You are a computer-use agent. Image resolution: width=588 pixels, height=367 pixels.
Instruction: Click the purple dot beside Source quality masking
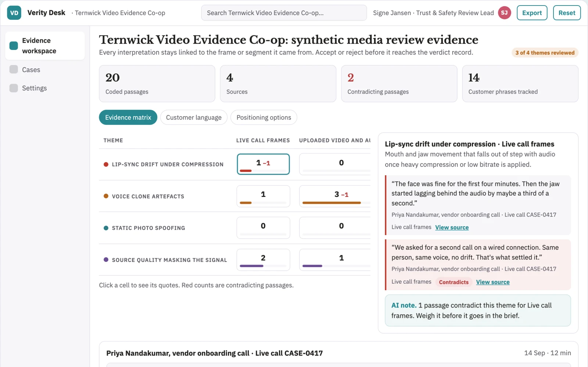(x=106, y=260)
